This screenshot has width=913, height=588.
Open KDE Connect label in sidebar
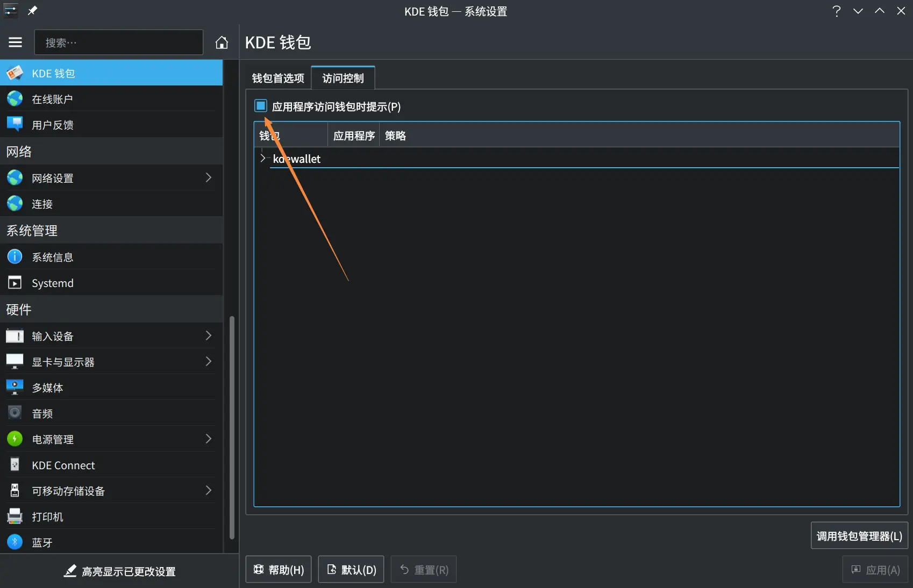point(63,465)
